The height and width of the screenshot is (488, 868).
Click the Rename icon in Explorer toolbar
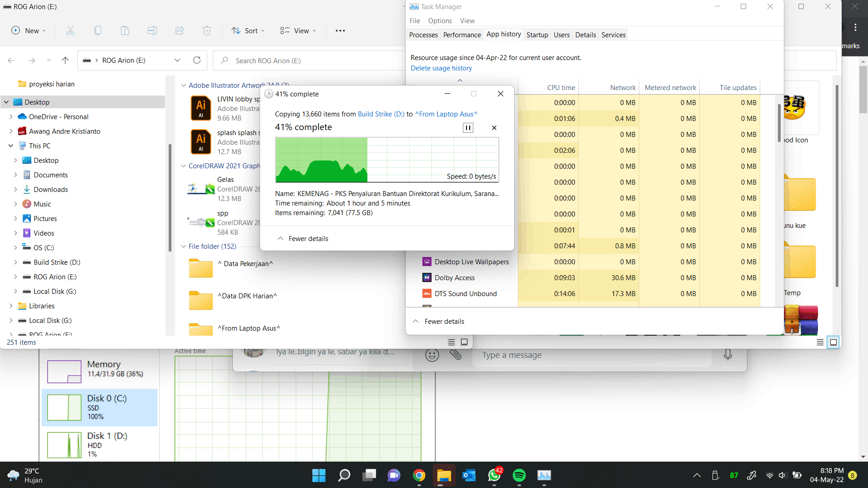coord(152,30)
